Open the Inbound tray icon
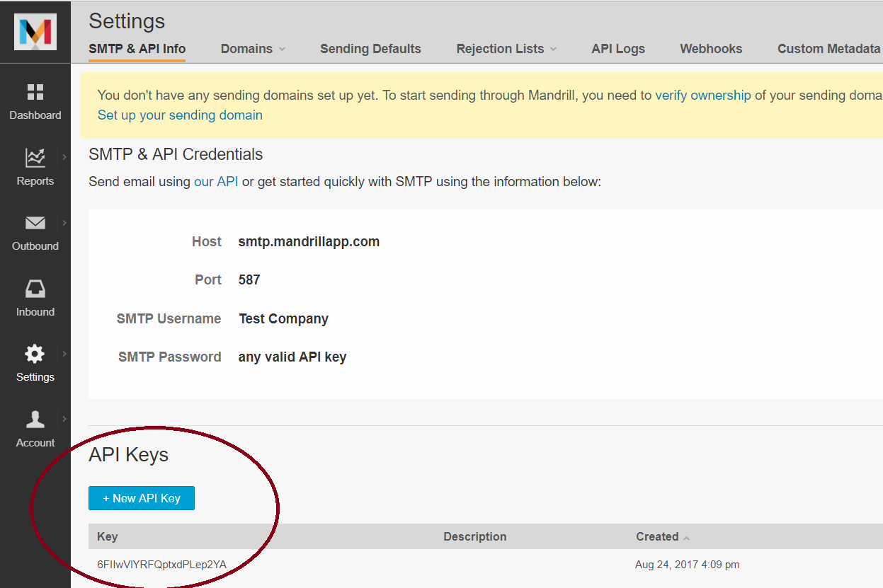883x588 pixels. pyautogui.click(x=35, y=289)
